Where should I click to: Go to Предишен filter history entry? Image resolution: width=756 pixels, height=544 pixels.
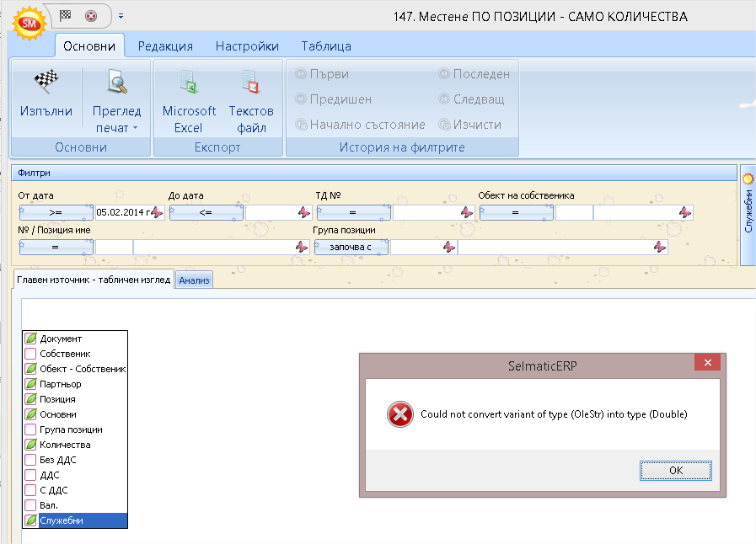pyautogui.click(x=334, y=99)
